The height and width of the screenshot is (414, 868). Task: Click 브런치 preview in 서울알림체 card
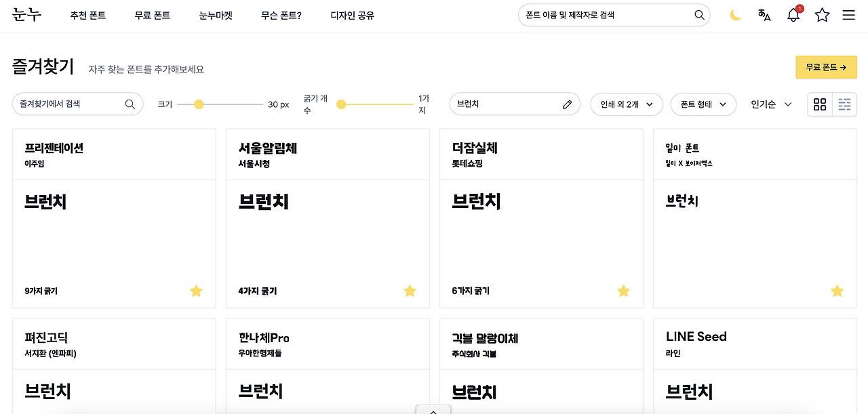(263, 201)
